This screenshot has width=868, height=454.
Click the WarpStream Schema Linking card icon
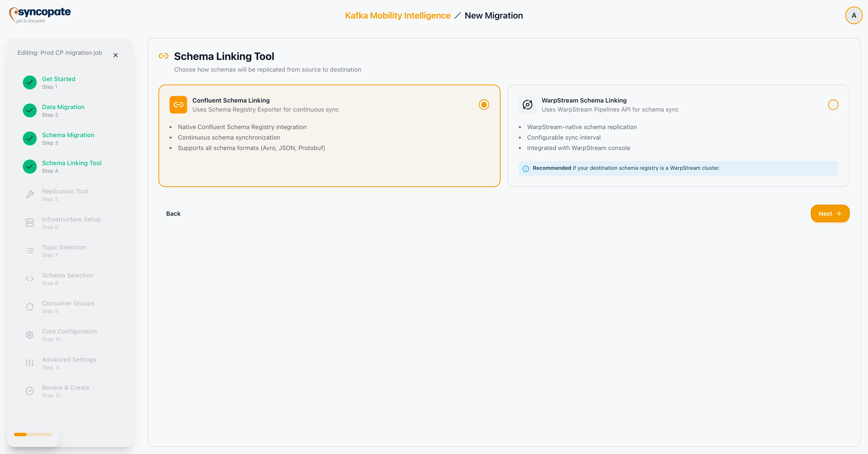[527, 104]
